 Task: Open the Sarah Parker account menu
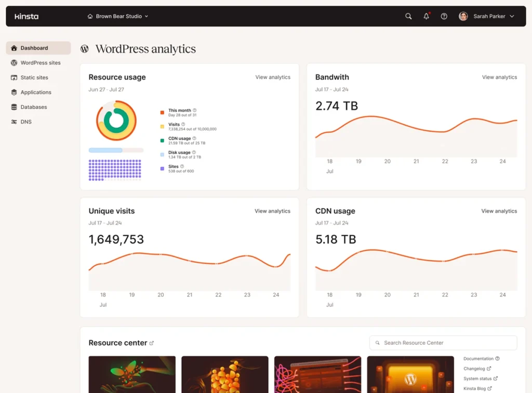click(487, 16)
